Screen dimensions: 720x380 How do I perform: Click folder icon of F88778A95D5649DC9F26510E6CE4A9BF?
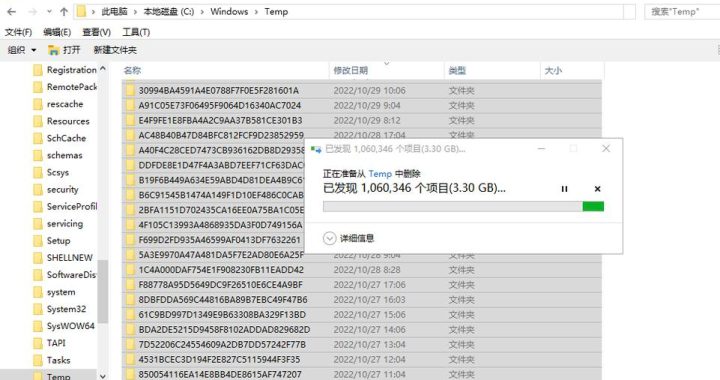130,285
